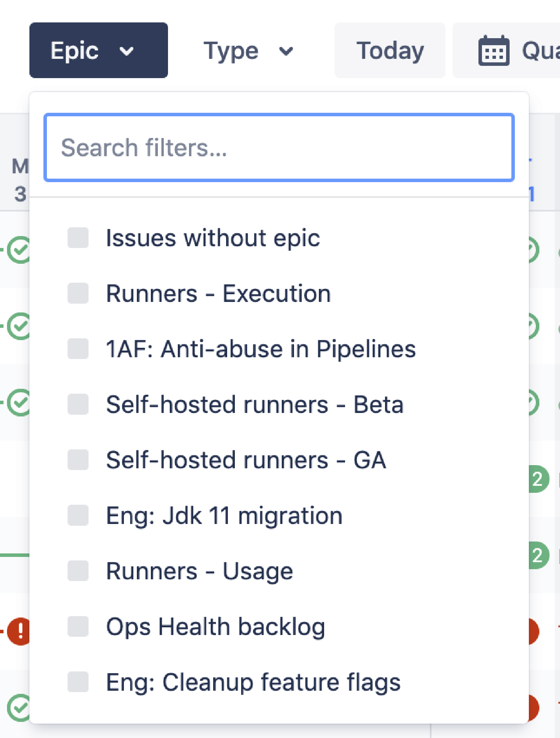Image resolution: width=560 pixels, height=738 pixels.
Task: Expand the Type chevron arrow
Action: pyautogui.click(x=286, y=51)
